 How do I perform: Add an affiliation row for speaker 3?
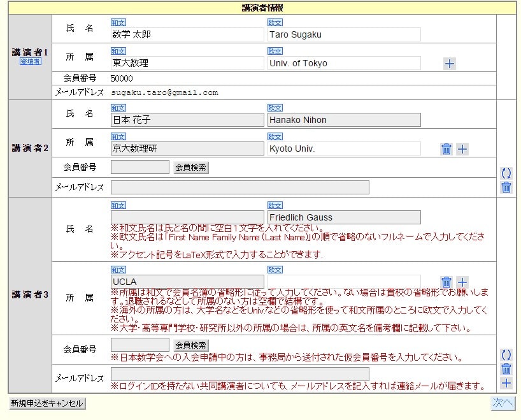point(462,282)
